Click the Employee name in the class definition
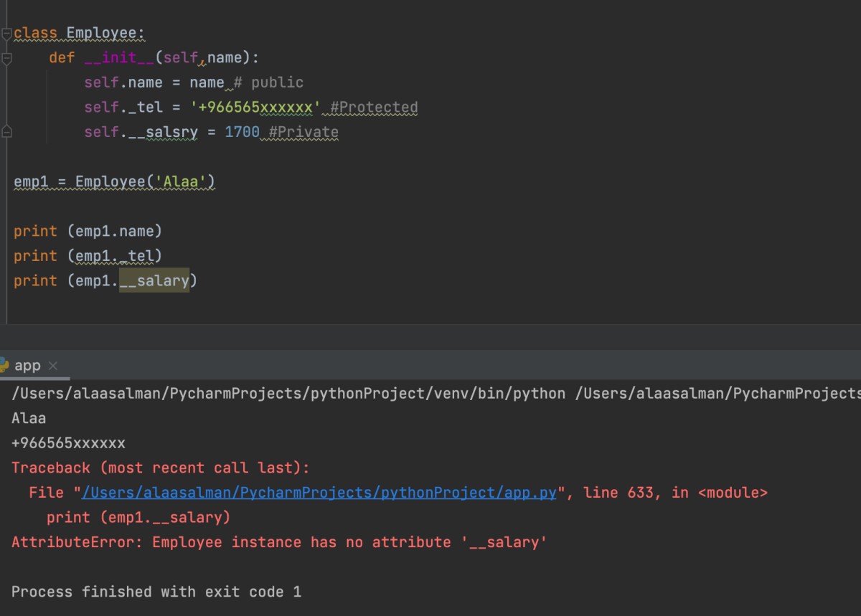Viewport: 861px width, 616px height. pos(105,33)
